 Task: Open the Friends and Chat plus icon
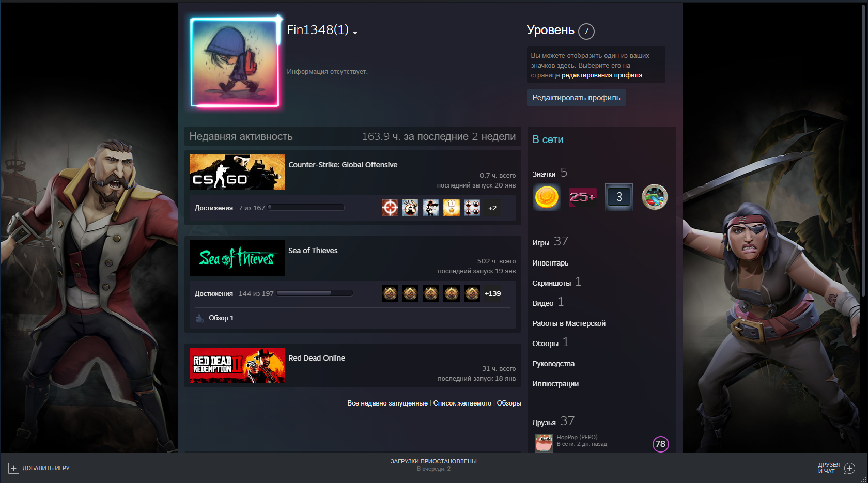pos(849,468)
